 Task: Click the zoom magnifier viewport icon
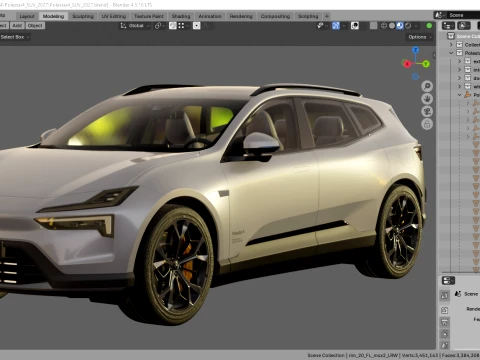click(x=427, y=86)
